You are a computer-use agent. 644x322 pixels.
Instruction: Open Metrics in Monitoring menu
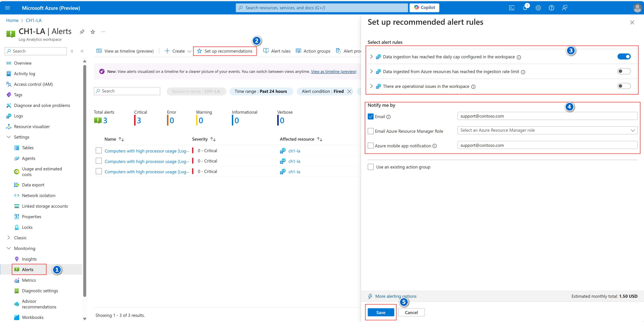point(29,280)
